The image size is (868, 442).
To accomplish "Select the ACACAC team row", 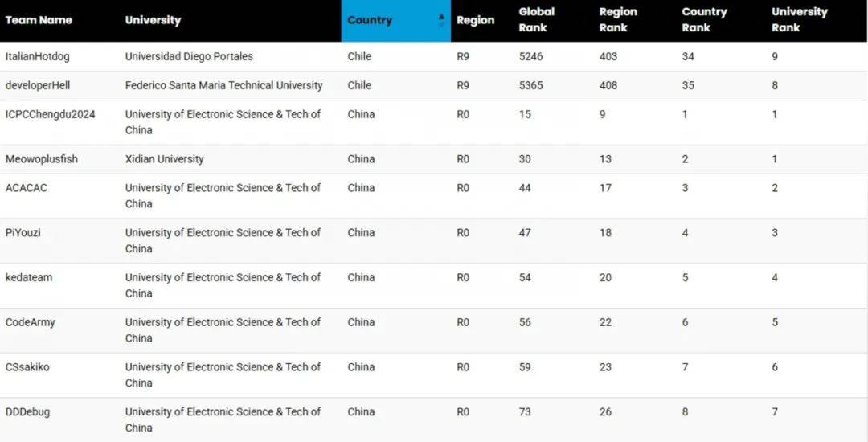I will 434,196.
